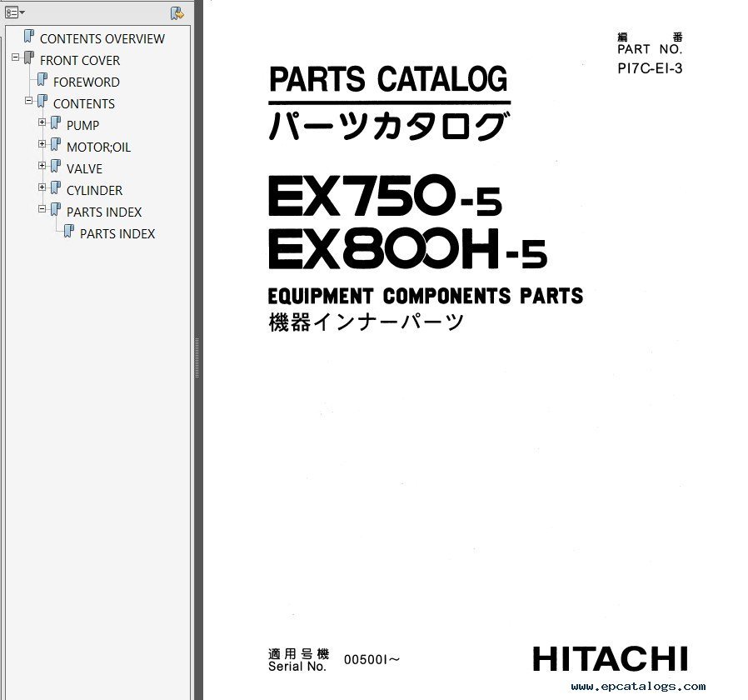
Task: Click the serial number 005001~
Action: coord(372,659)
